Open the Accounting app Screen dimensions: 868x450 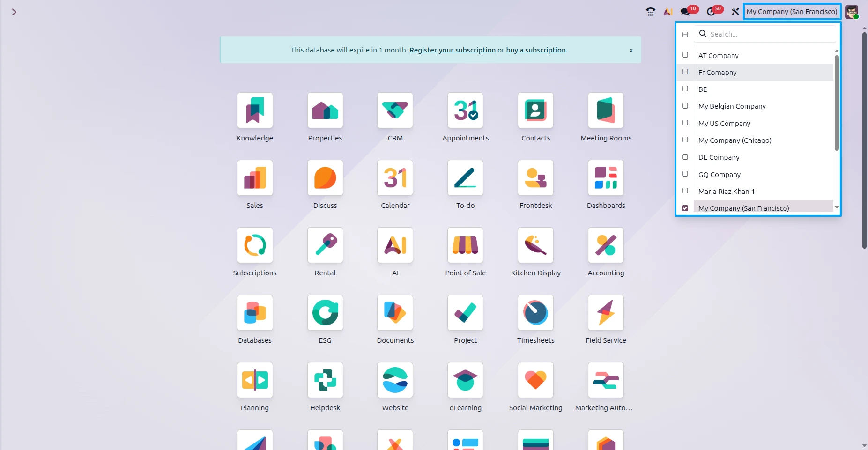606,245
